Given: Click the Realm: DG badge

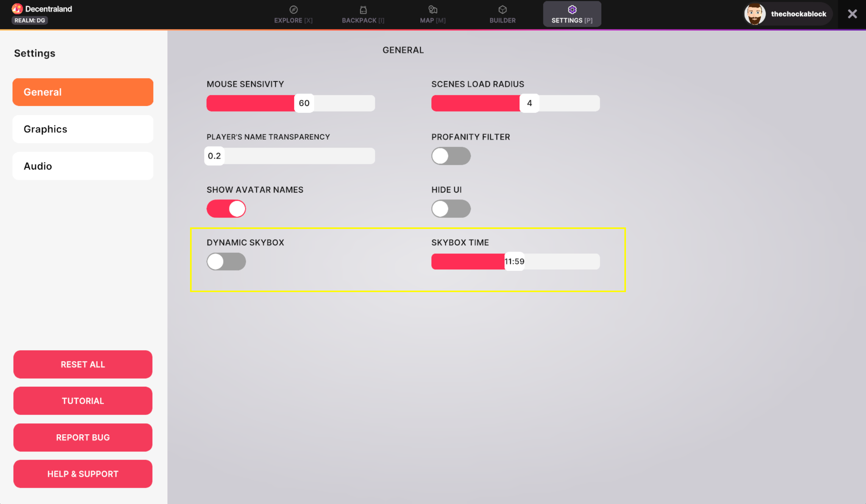Looking at the screenshot, I should tap(30, 20).
